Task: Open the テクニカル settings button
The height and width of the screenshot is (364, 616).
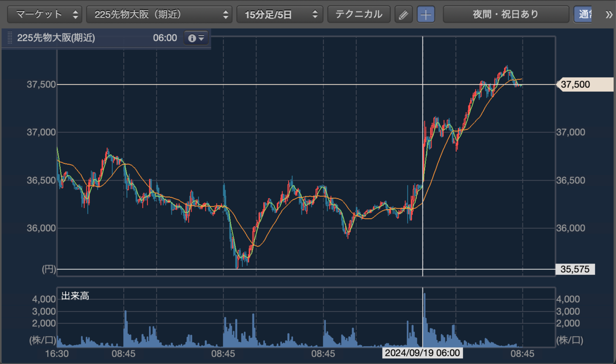Action: (359, 14)
